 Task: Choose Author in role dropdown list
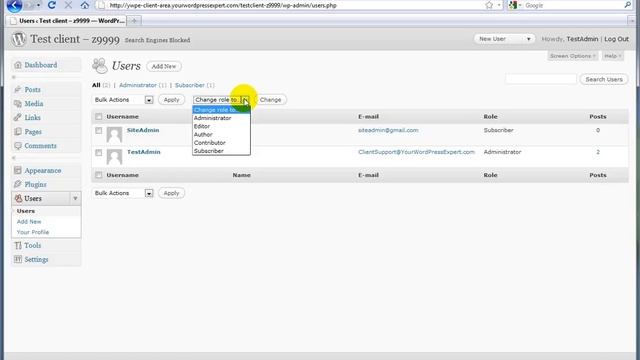coord(221,134)
